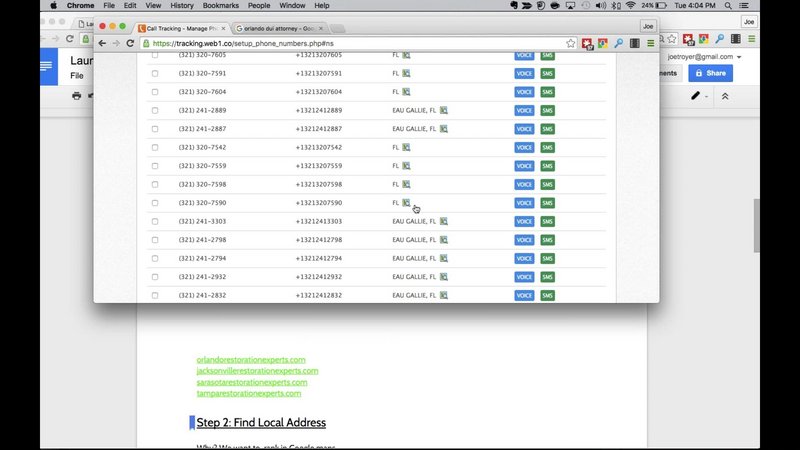Open the jacksonvillerestorationexperts.com link
Image resolution: width=800 pixels, height=450 pixels.
click(x=257, y=371)
